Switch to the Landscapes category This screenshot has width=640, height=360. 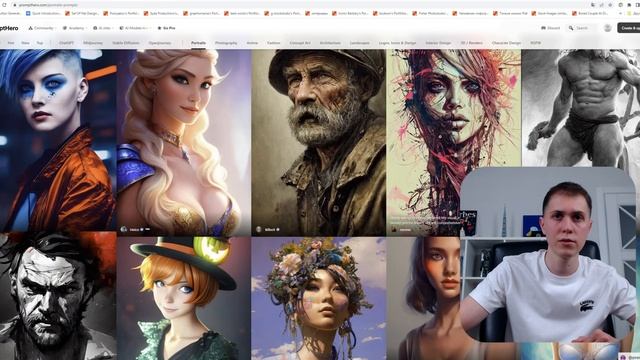coord(360,43)
